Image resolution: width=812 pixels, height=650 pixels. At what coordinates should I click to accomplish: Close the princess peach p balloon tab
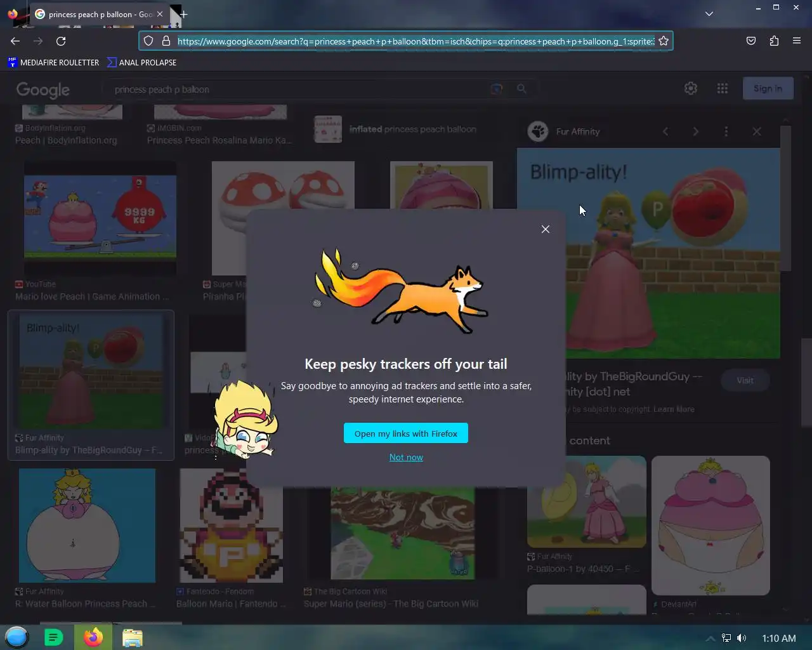tap(160, 14)
